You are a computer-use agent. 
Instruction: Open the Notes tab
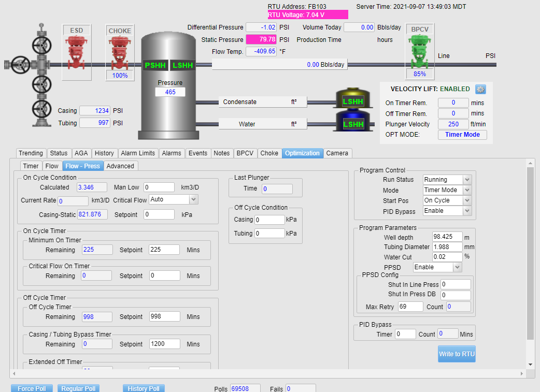pos(222,153)
